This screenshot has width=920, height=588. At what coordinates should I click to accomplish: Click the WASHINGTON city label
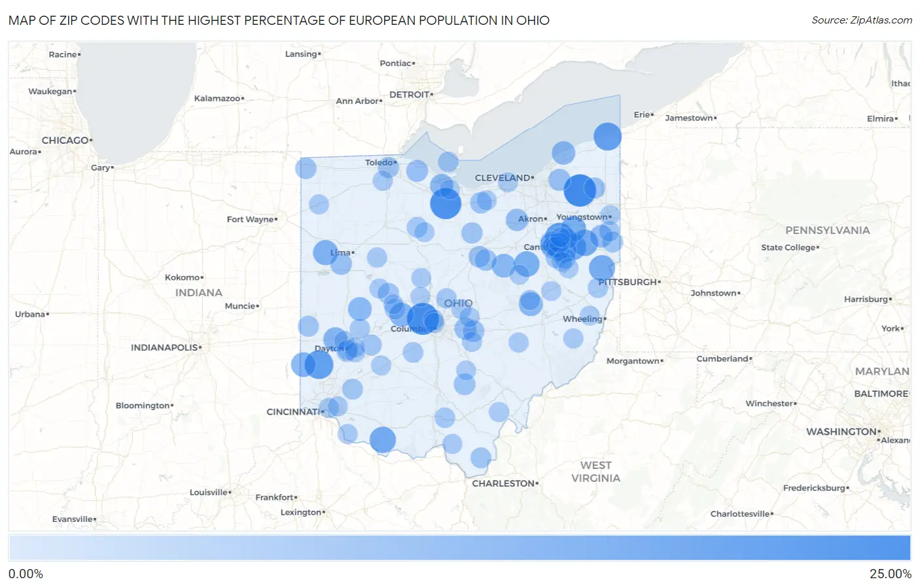click(841, 432)
